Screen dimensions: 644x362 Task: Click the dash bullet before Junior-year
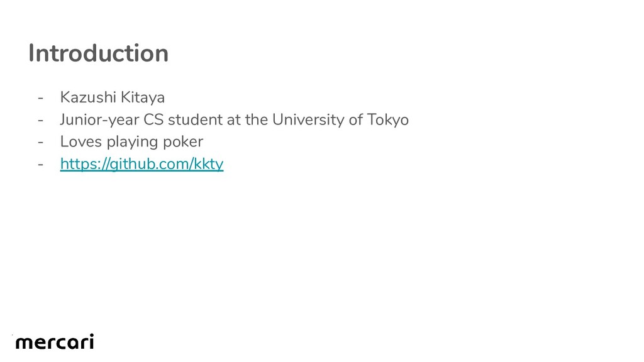[x=40, y=120]
